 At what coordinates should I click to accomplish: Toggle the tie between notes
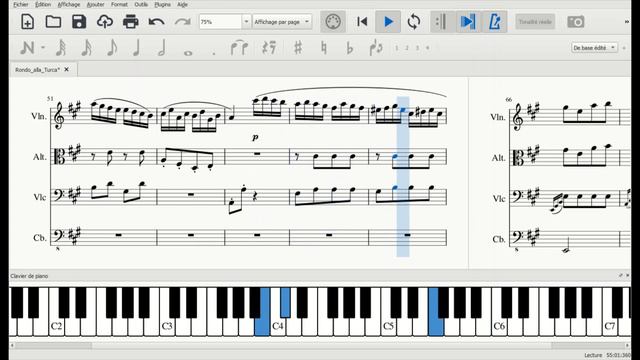239,48
